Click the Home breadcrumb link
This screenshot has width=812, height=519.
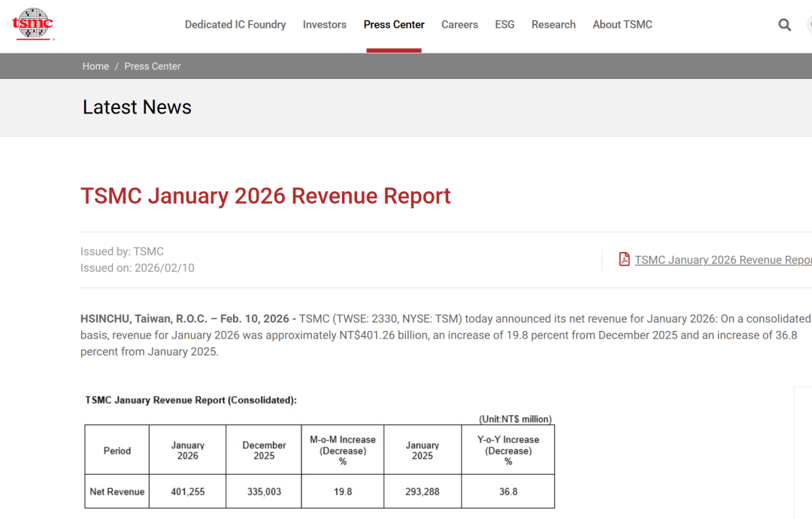95,66
